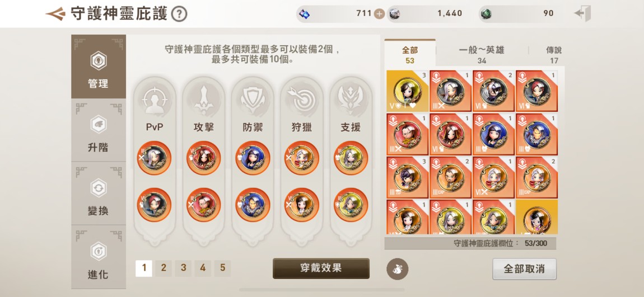This screenshot has width=644, height=297.
Task: Open the help question mark icon
Action: pyautogui.click(x=179, y=14)
